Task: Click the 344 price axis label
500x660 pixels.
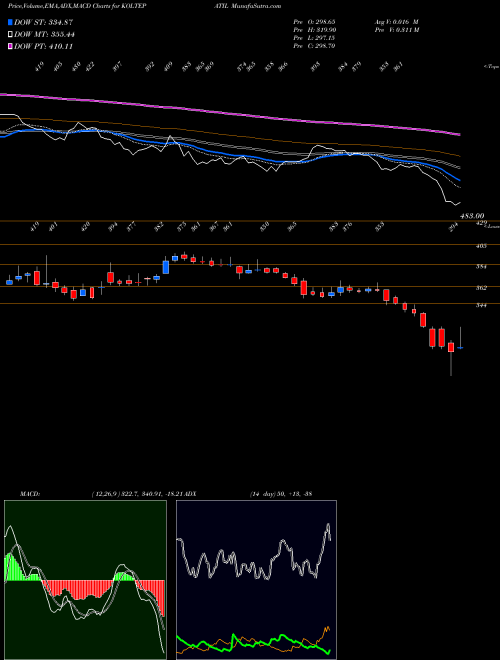Action: (481, 306)
